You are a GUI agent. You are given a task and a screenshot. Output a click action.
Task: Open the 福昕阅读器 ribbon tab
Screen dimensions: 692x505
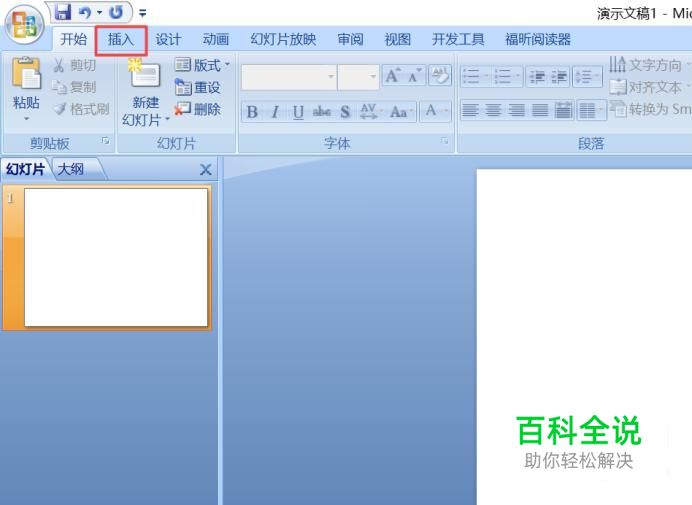(x=538, y=40)
